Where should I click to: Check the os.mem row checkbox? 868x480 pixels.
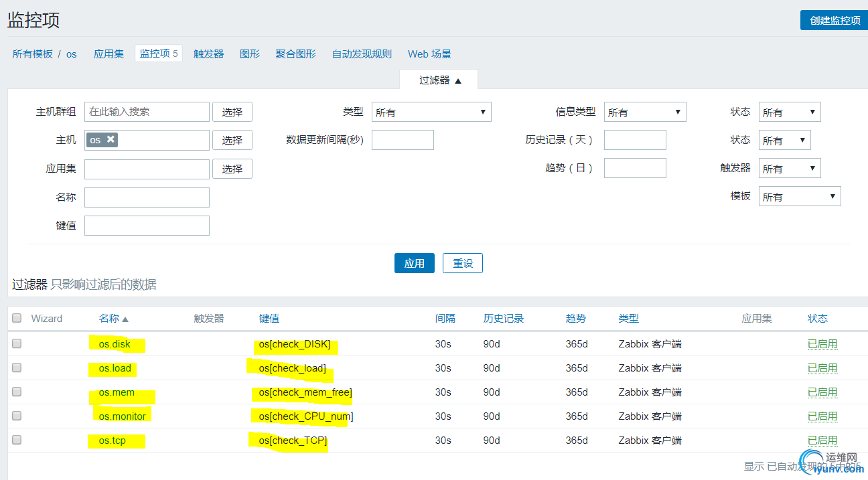tap(17, 392)
